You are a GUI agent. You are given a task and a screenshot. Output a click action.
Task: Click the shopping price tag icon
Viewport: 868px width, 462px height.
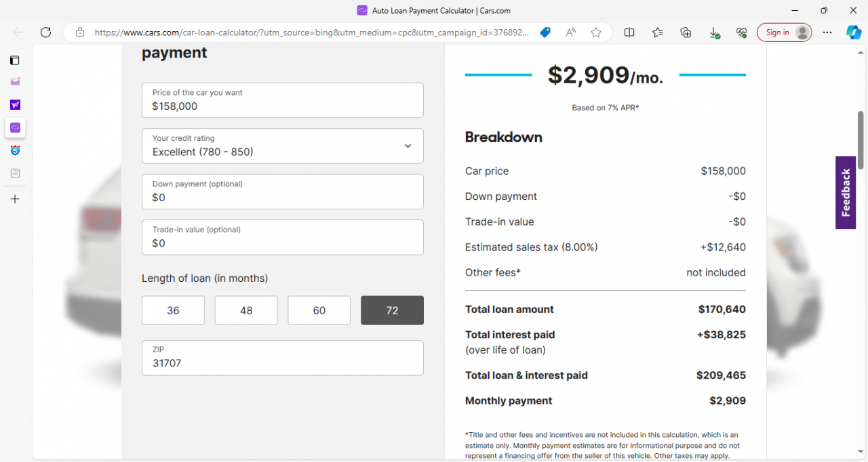click(x=545, y=32)
